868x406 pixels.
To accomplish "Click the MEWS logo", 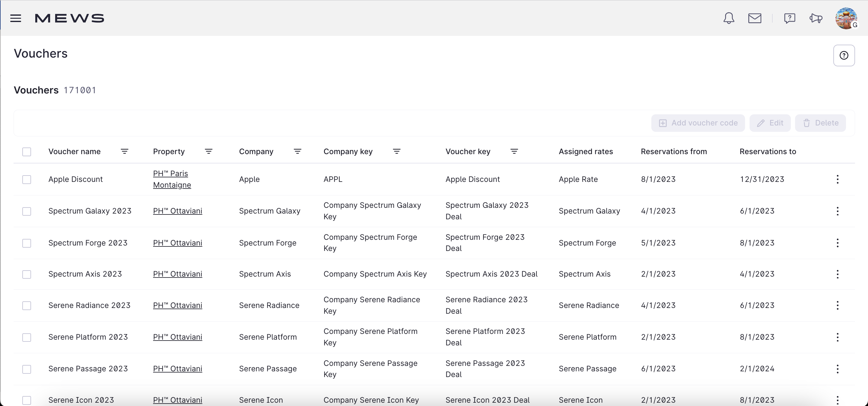I will coord(69,18).
